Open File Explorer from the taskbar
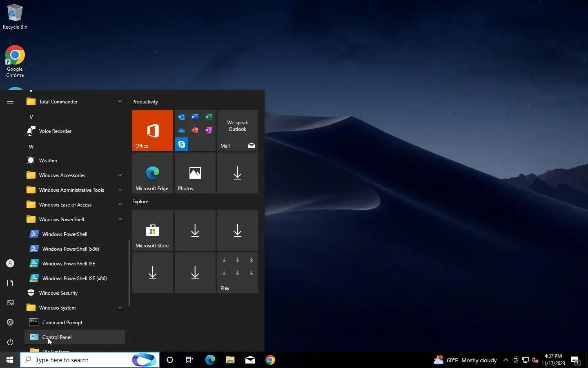The width and height of the screenshot is (588, 368). pos(230,360)
